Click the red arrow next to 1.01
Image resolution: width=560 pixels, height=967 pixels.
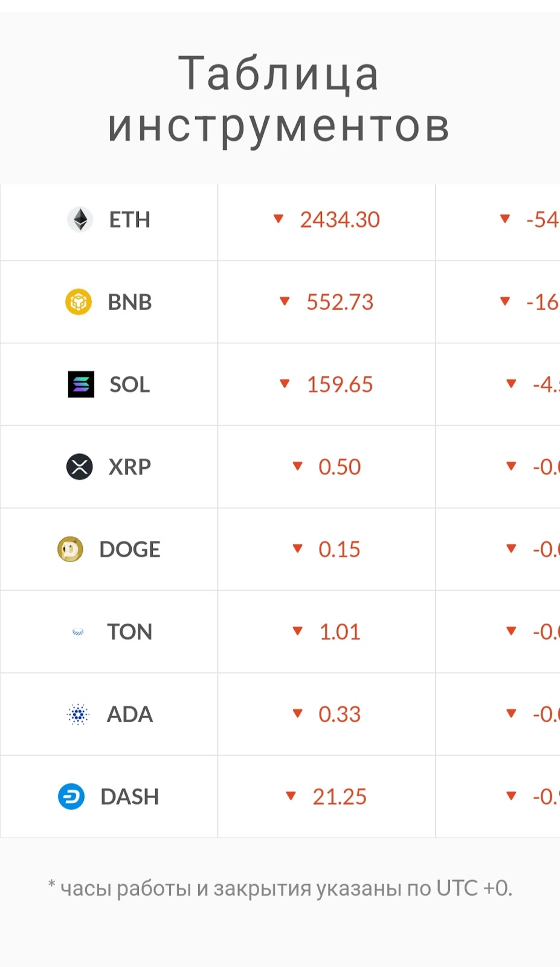(x=297, y=631)
